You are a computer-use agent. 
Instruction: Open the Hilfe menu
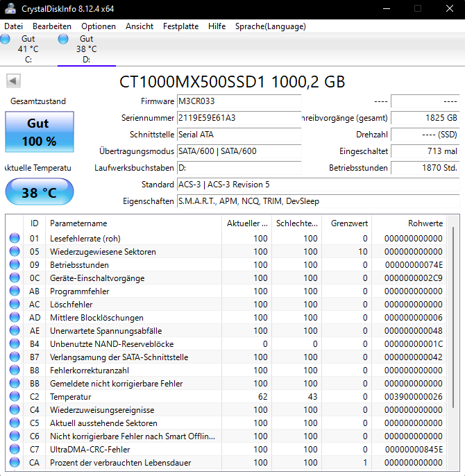(217, 26)
